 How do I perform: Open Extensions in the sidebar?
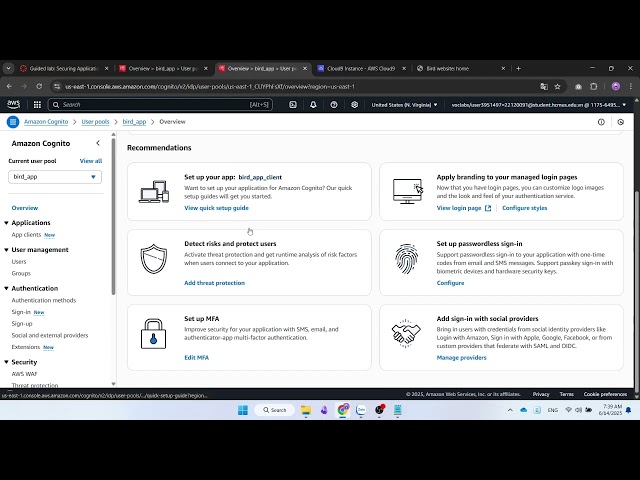(x=26, y=347)
